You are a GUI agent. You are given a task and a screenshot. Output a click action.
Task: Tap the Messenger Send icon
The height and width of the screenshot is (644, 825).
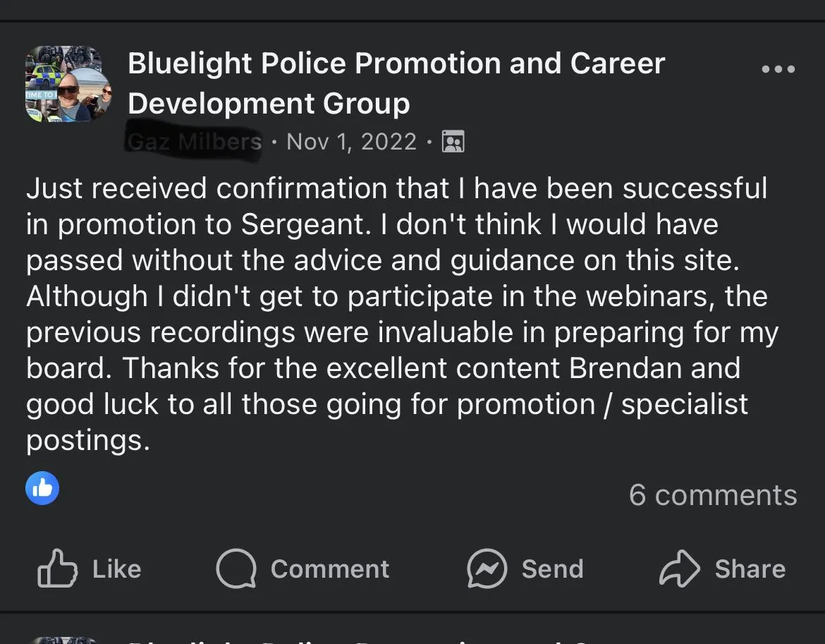pos(487,569)
